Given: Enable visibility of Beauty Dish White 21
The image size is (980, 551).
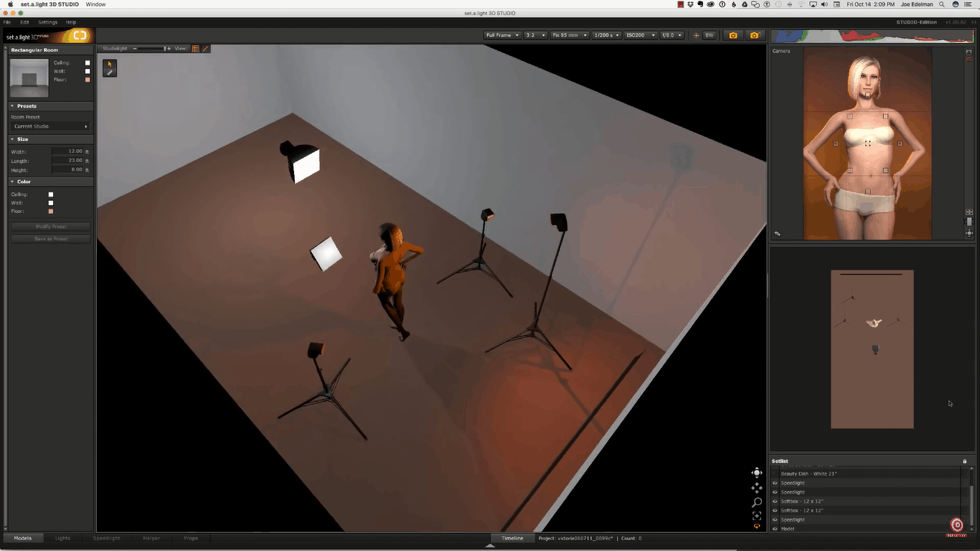Looking at the screenshot, I should tap(775, 474).
